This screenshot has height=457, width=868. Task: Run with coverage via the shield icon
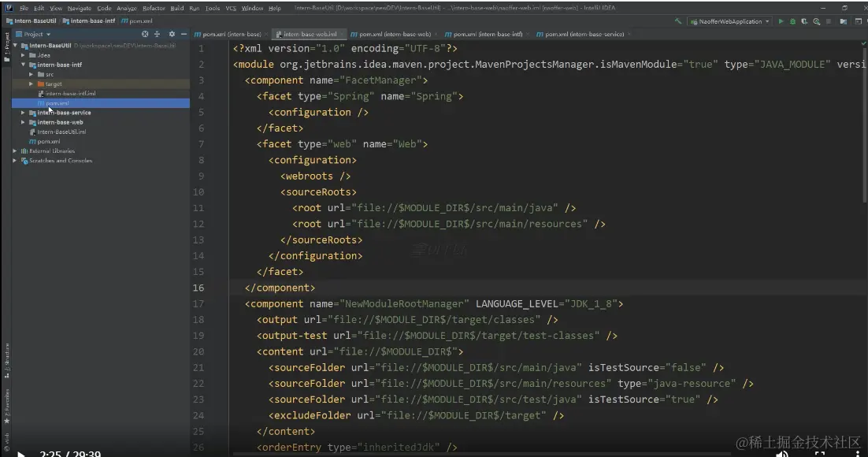pyautogui.click(x=804, y=21)
